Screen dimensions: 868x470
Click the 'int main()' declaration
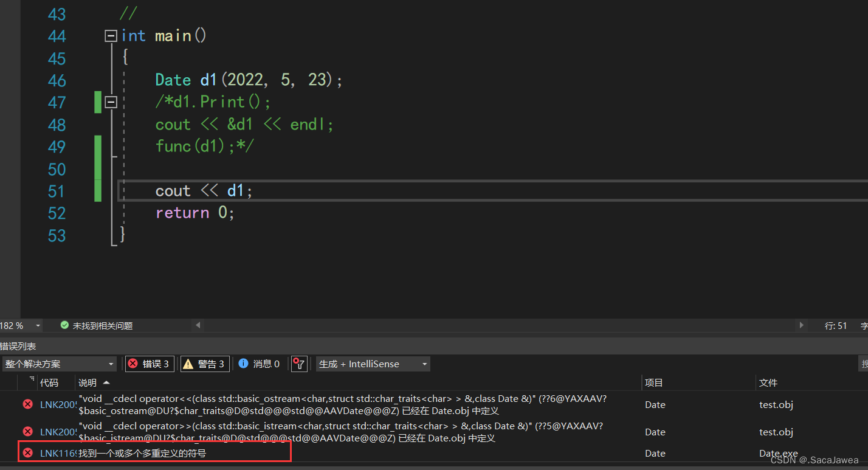pos(164,36)
